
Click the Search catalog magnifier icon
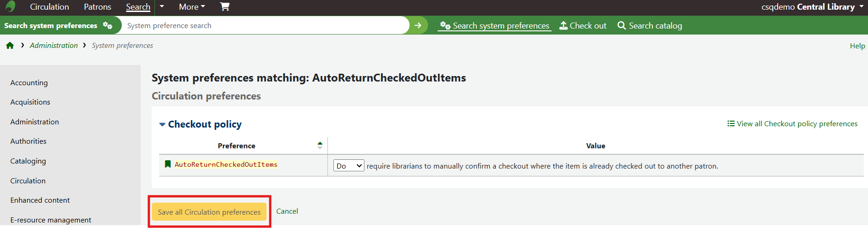[x=622, y=26]
